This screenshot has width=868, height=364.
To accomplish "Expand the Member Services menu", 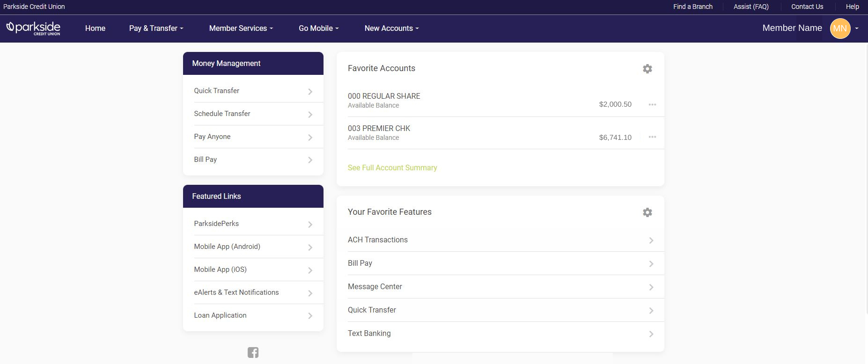I will pyautogui.click(x=241, y=28).
